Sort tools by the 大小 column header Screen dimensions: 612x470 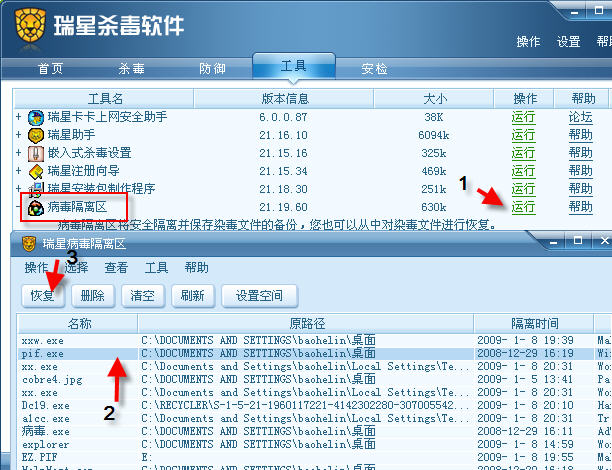pos(434,99)
